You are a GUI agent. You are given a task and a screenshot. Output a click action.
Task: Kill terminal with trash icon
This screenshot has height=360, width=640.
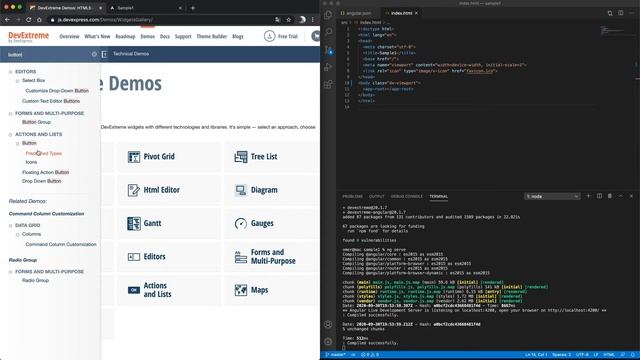click(x=610, y=196)
